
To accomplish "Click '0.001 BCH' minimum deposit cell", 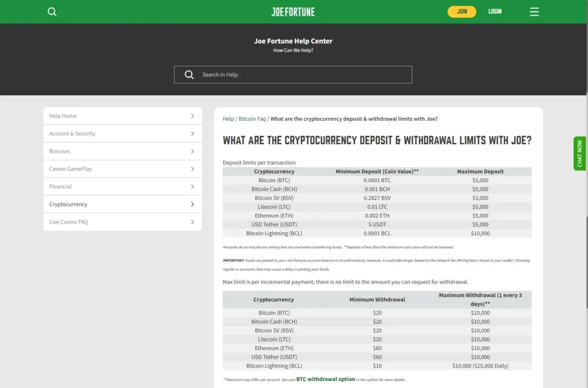I will pyautogui.click(x=377, y=189).
